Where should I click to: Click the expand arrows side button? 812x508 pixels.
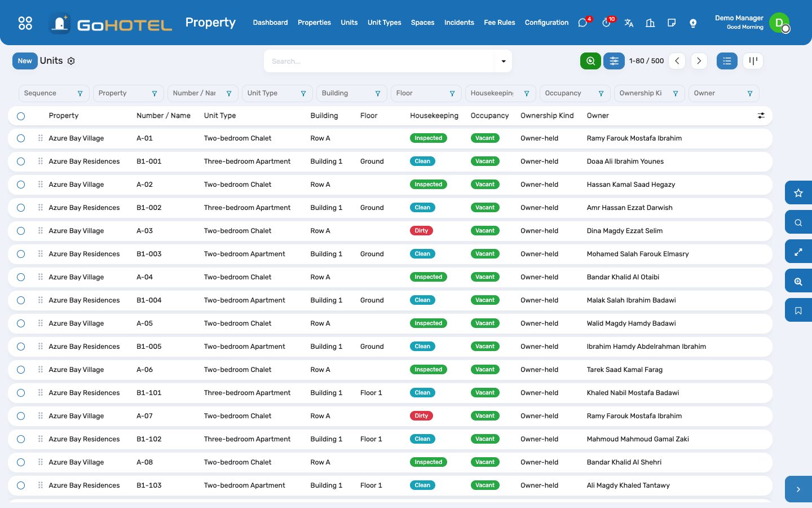(x=798, y=252)
